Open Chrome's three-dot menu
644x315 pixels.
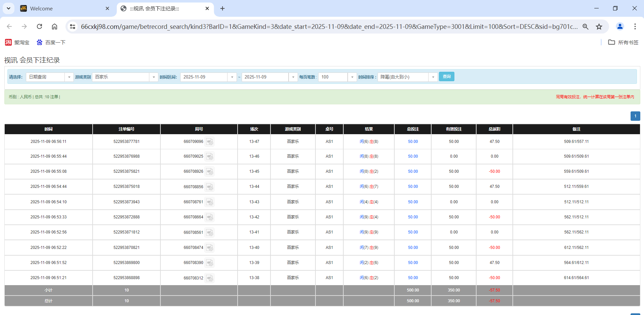point(635,27)
